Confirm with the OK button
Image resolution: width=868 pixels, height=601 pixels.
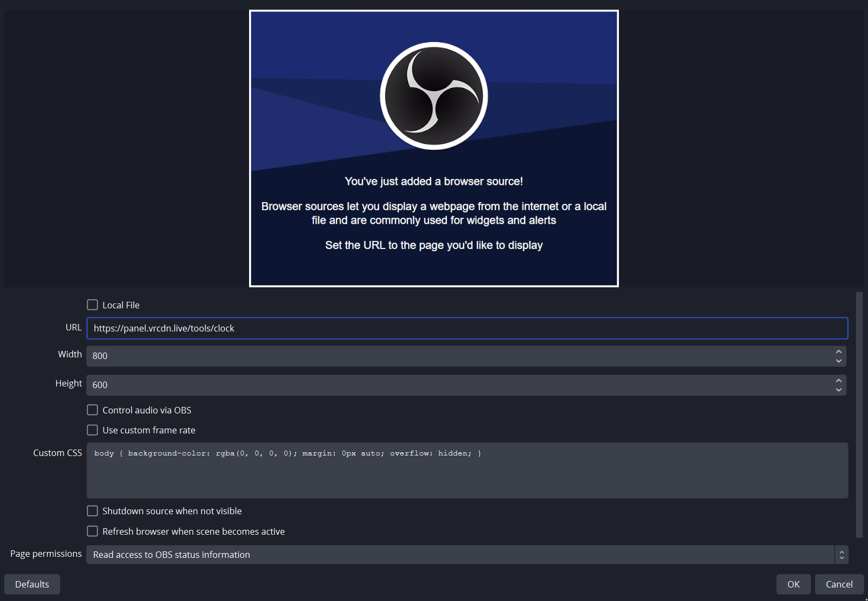(x=794, y=584)
